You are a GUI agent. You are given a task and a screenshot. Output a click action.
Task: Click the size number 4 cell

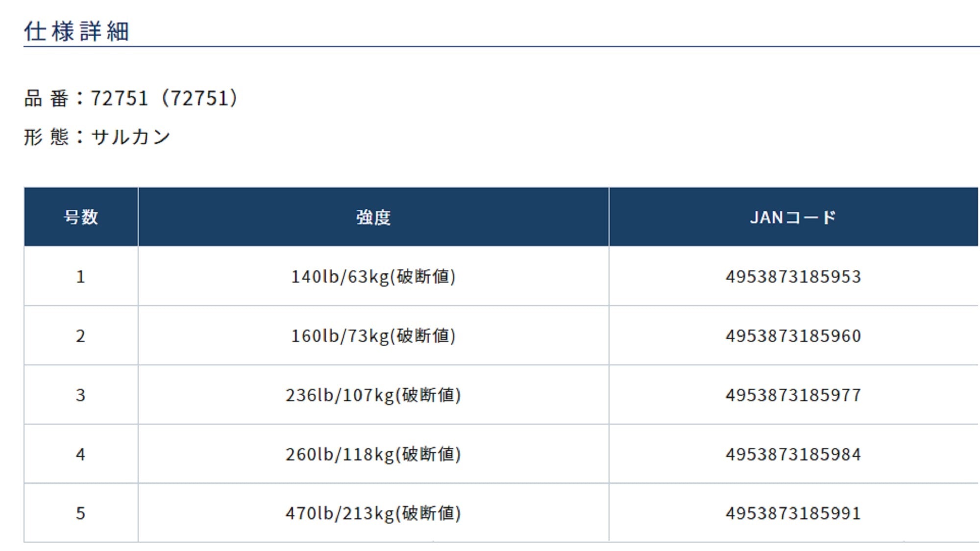81,455
